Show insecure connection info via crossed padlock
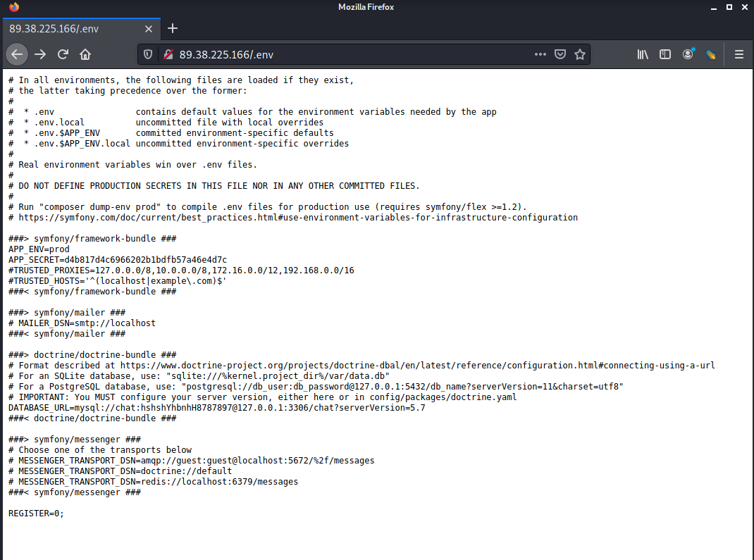Image resolution: width=754 pixels, height=560 pixels. click(168, 54)
